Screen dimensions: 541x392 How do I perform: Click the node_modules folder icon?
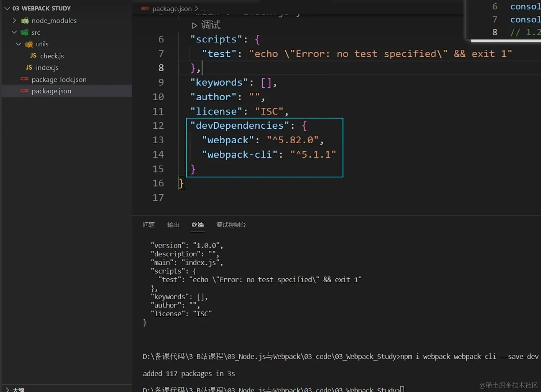pyautogui.click(x=25, y=21)
